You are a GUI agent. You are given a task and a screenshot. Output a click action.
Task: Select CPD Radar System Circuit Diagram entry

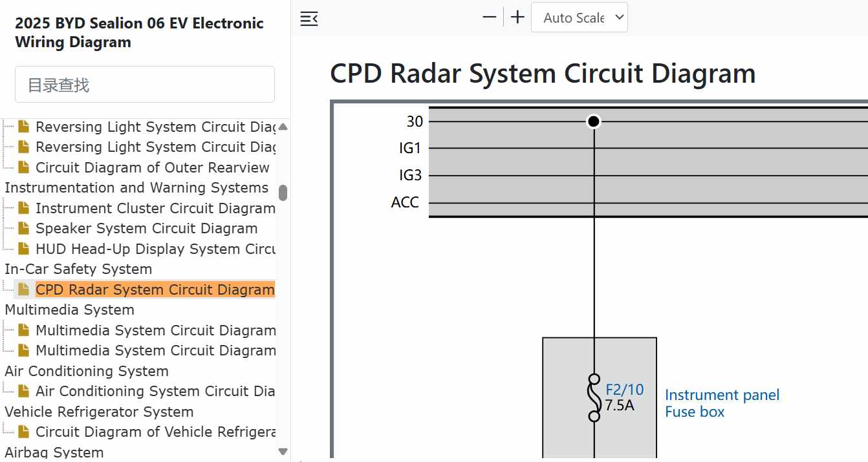pyautogui.click(x=155, y=289)
